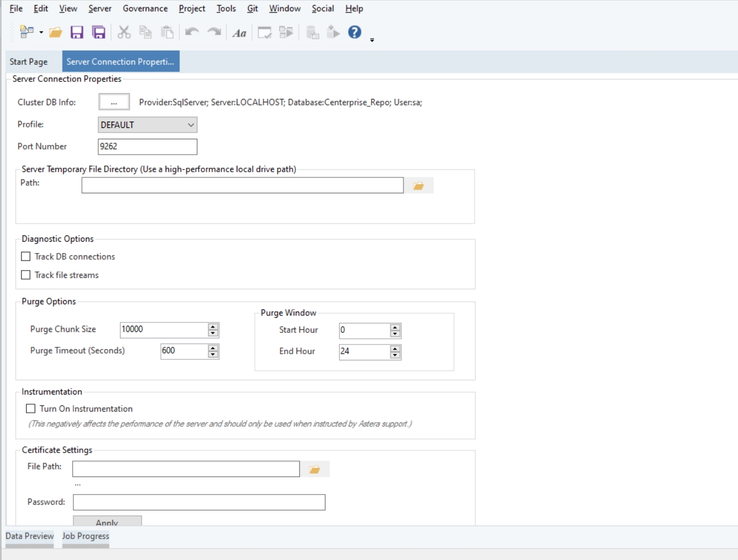Open the Governance menu

click(145, 9)
